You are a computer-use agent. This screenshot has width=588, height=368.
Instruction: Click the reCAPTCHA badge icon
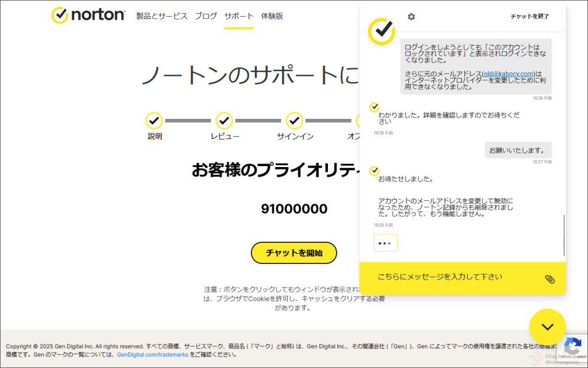[x=572, y=347]
